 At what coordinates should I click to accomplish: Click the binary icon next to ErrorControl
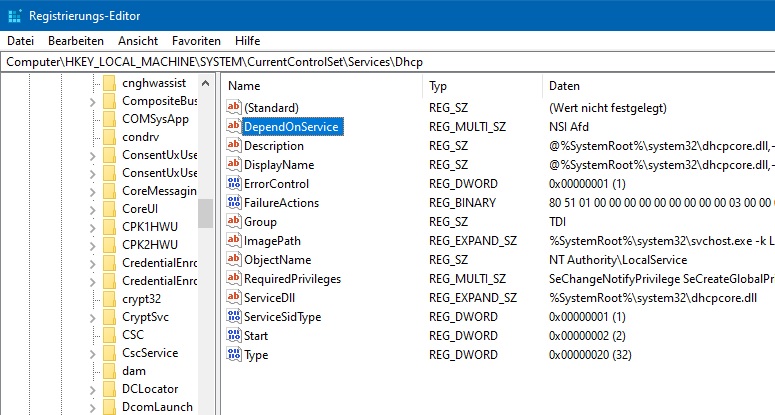234,183
